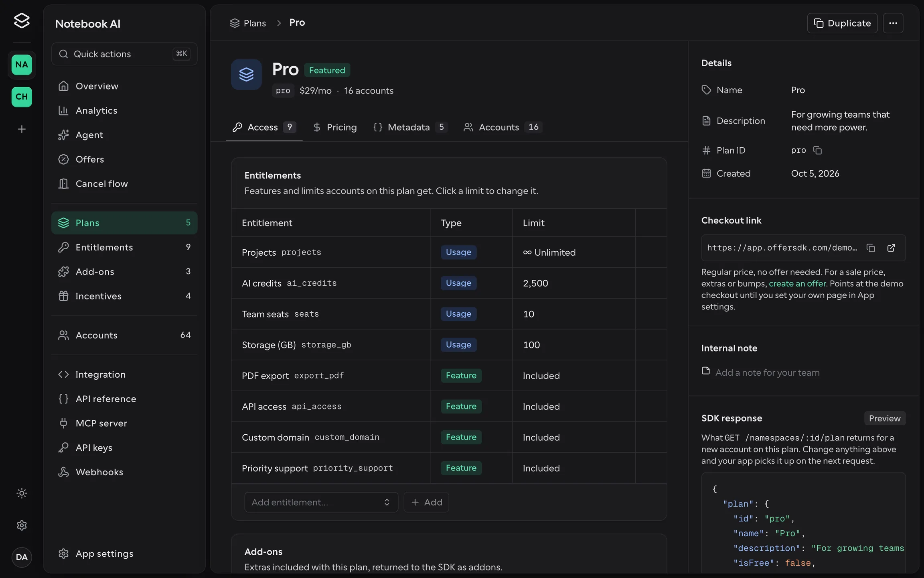Viewport: 924px width, 578px height.
Task: Open Offers in the sidebar
Action: (124, 159)
